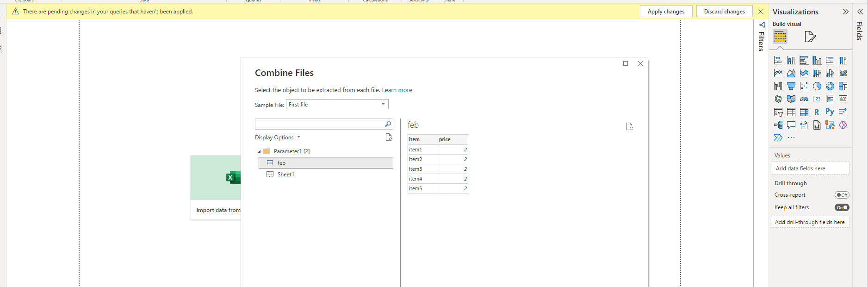Select the card 123 visual
This screenshot has height=287, width=868.
(817, 99)
